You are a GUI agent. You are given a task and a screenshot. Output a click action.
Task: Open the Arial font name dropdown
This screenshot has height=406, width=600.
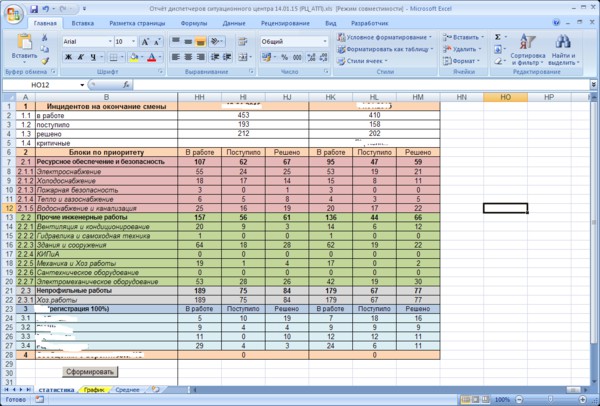pyautogui.click(x=110, y=41)
